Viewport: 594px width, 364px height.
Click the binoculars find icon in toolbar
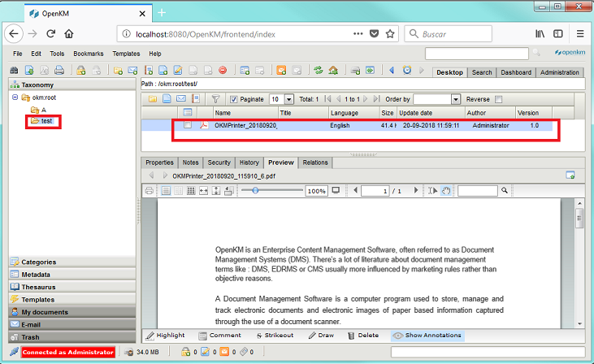click(x=14, y=70)
